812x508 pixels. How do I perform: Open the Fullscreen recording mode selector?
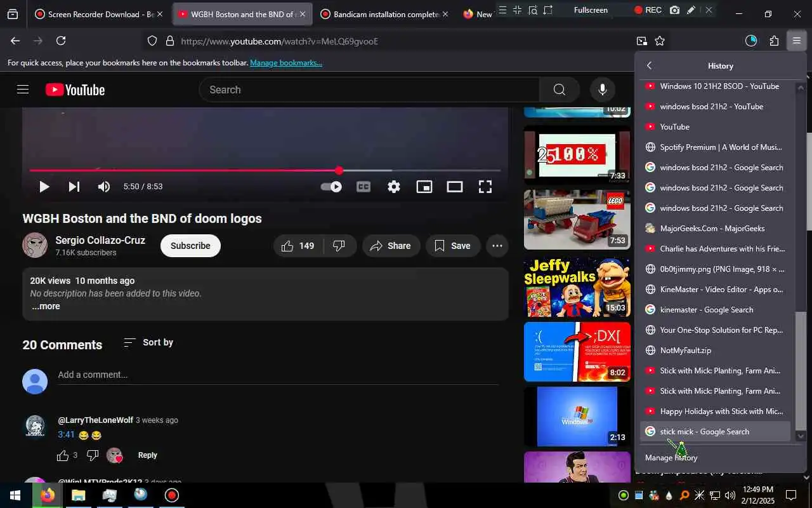click(591, 10)
